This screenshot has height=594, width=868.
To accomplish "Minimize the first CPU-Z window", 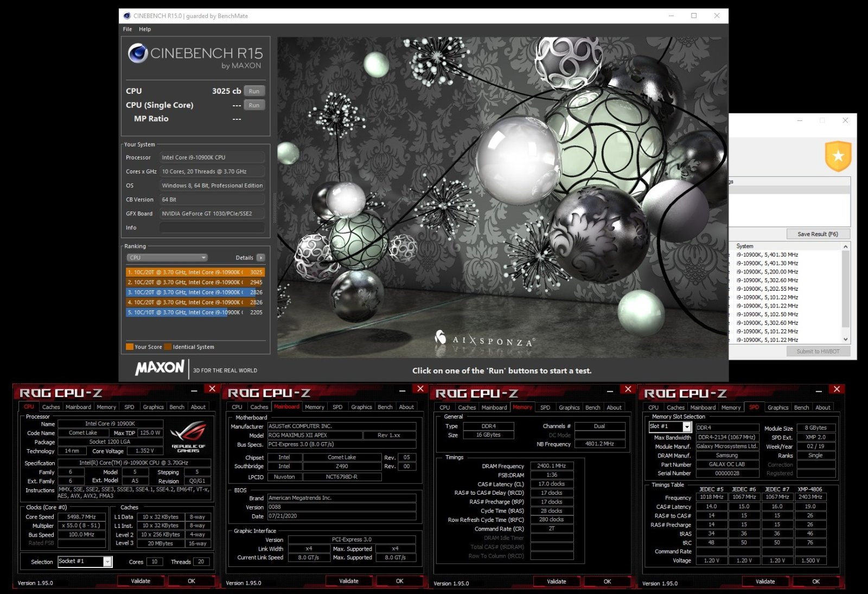I will [x=194, y=391].
